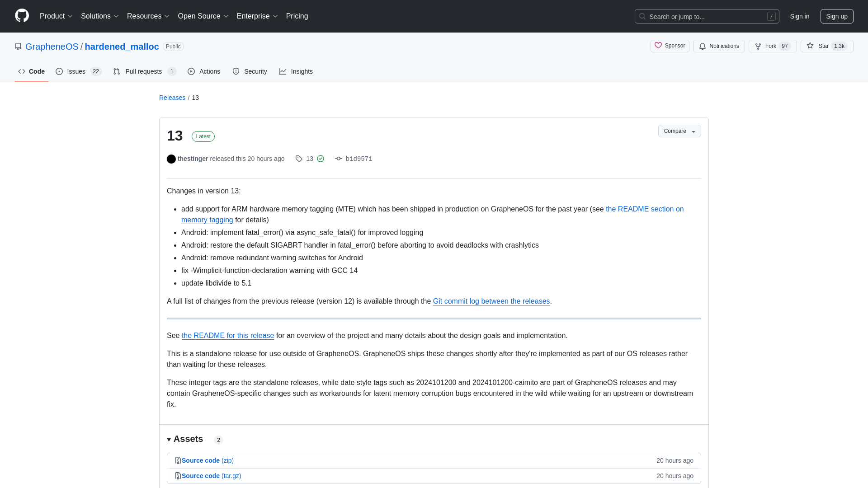Viewport: 868px width, 488px height.
Task: Switch to the Code tab
Action: [32, 71]
